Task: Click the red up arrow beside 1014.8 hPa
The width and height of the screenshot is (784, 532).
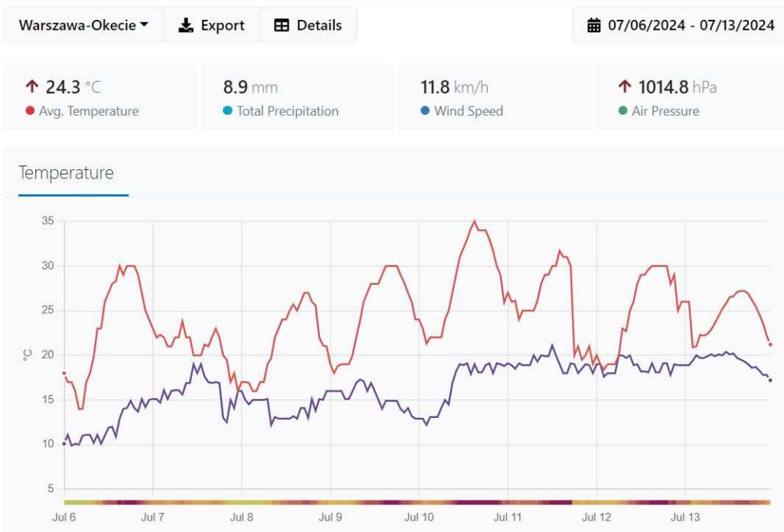Action: click(624, 86)
